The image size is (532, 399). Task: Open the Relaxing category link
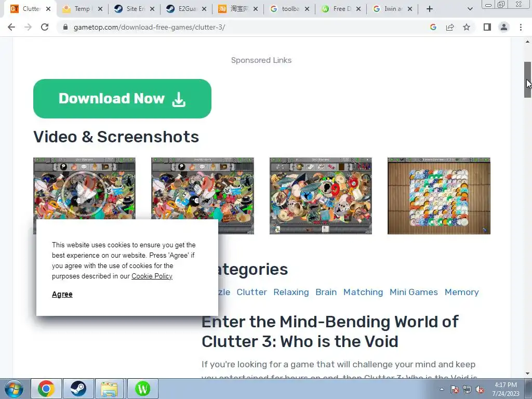click(x=291, y=292)
